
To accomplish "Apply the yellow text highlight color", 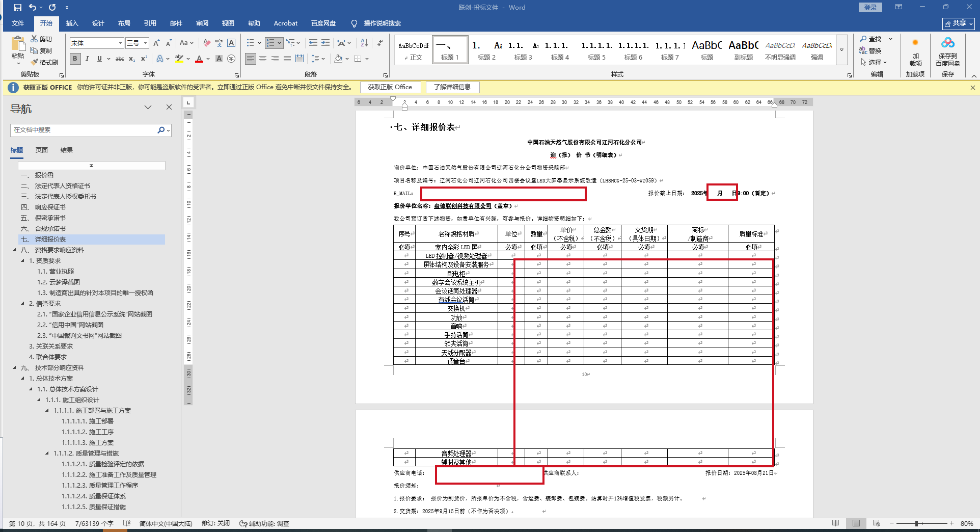I will pos(179,59).
